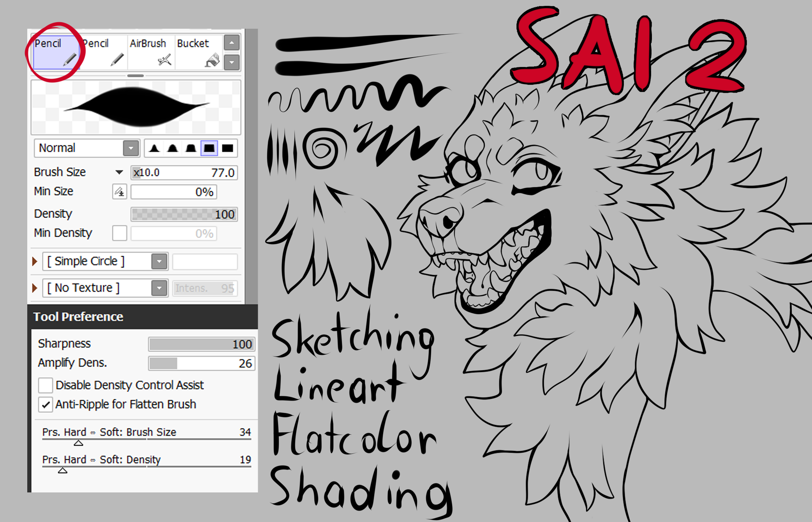This screenshot has height=522, width=812.
Task: Enable Disable Density Control Assist checkbox
Action: pyautogui.click(x=46, y=385)
